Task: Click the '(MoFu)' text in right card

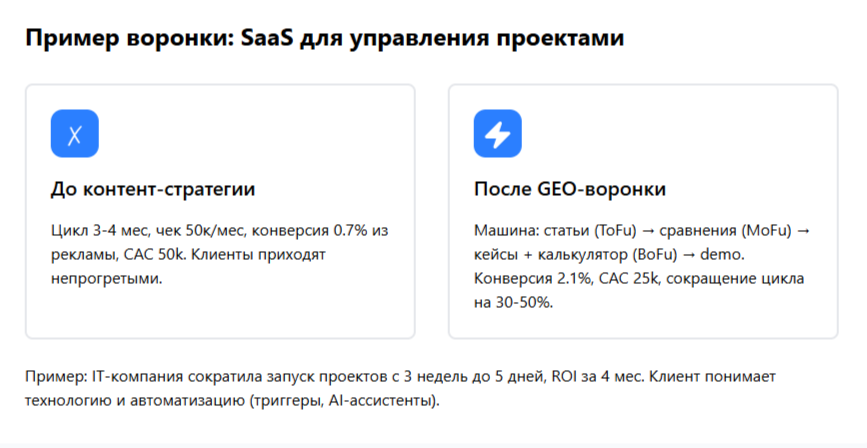Action: coord(766,230)
